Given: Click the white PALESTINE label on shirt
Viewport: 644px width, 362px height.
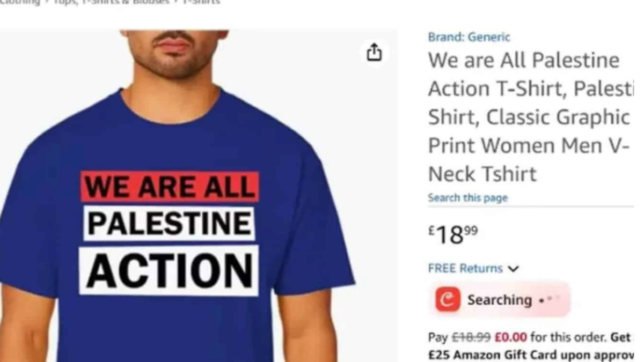Looking at the screenshot, I should point(169,224).
